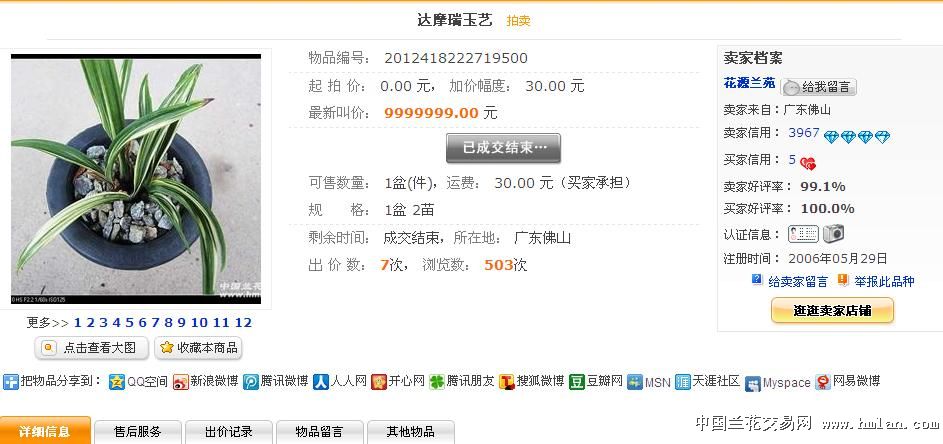943x444 pixels.
Task: Open the 其他物品 tab
Action: (411, 432)
